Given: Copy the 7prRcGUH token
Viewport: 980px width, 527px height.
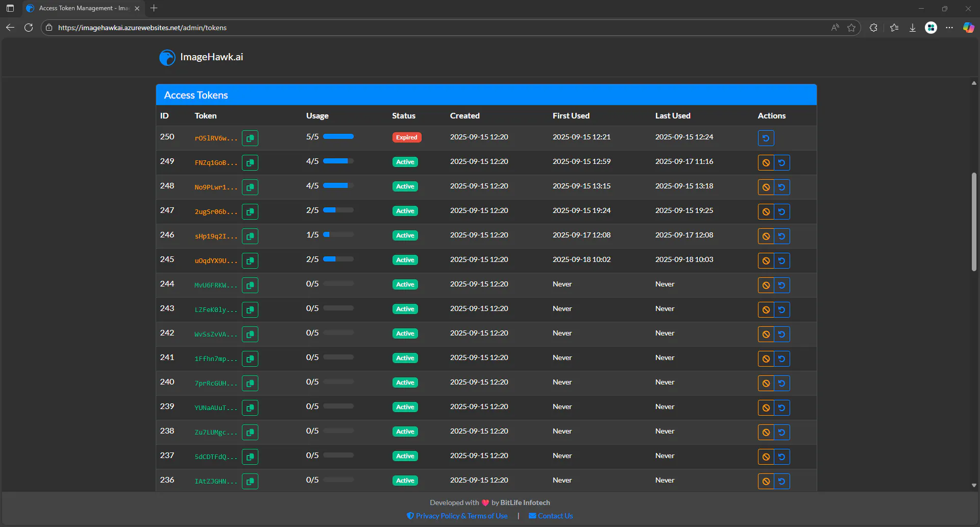Looking at the screenshot, I should (250, 383).
